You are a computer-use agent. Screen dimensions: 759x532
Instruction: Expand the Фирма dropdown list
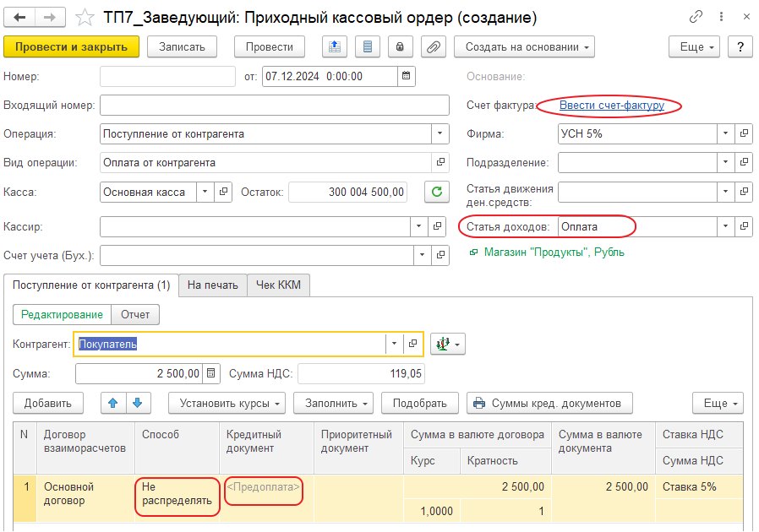tap(725, 133)
